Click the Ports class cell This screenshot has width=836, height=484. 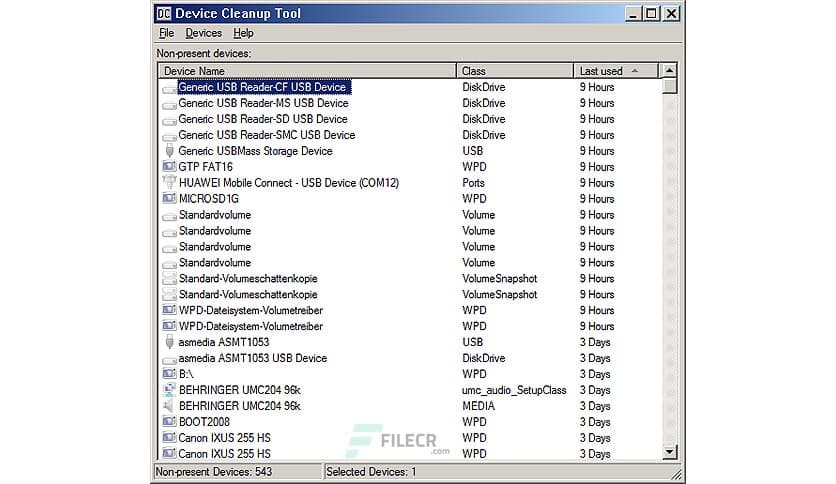pyautogui.click(x=473, y=183)
